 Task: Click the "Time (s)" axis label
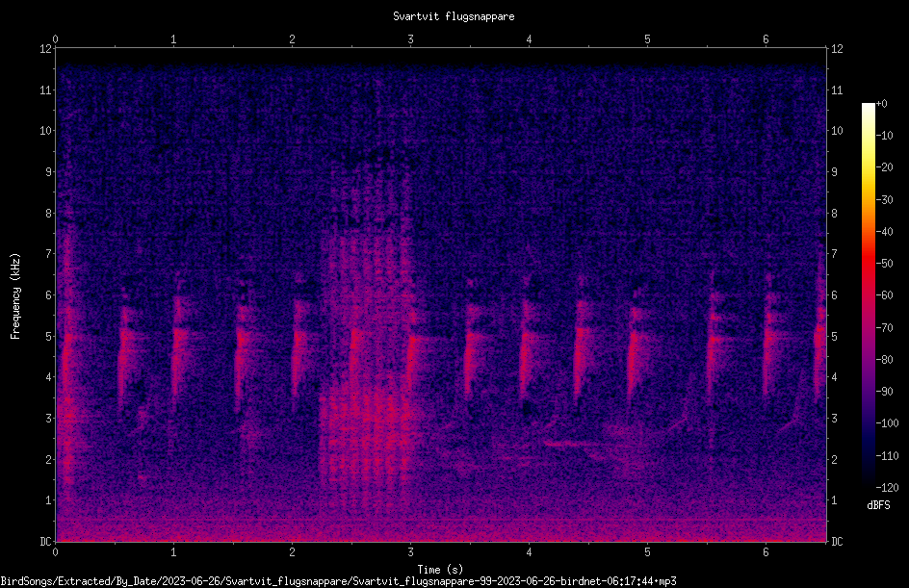click(x=441, y=570)
